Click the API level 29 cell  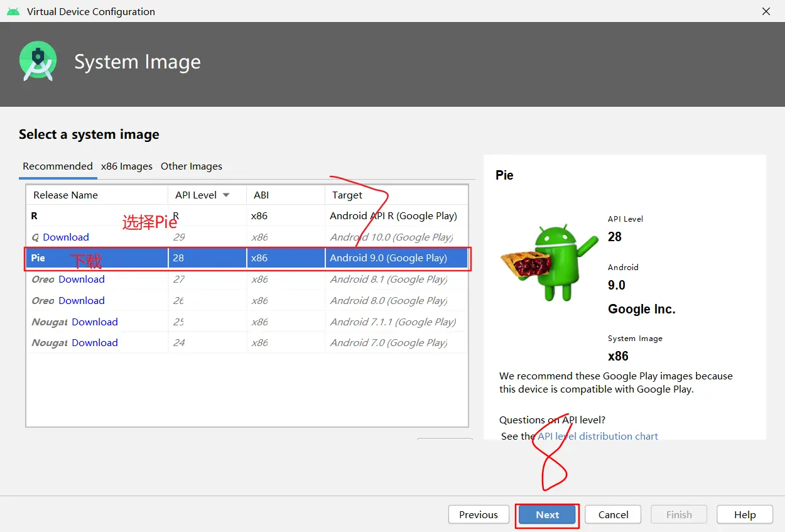pyautogui.click(x=207, y=237)
